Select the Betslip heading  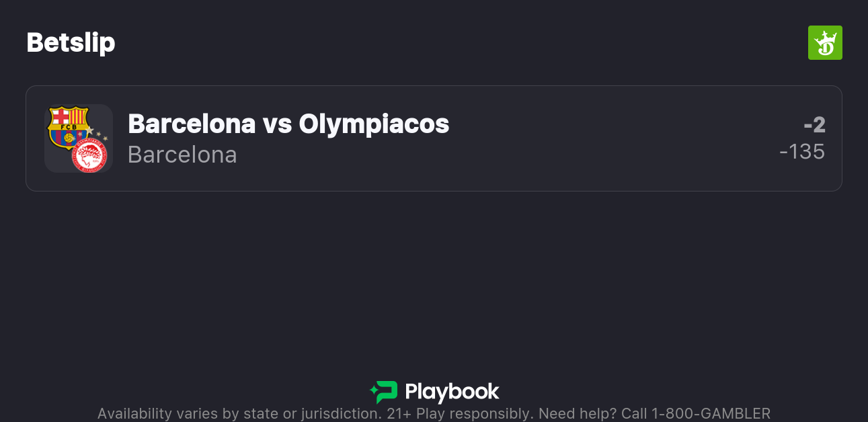click(x=71, y=43)
